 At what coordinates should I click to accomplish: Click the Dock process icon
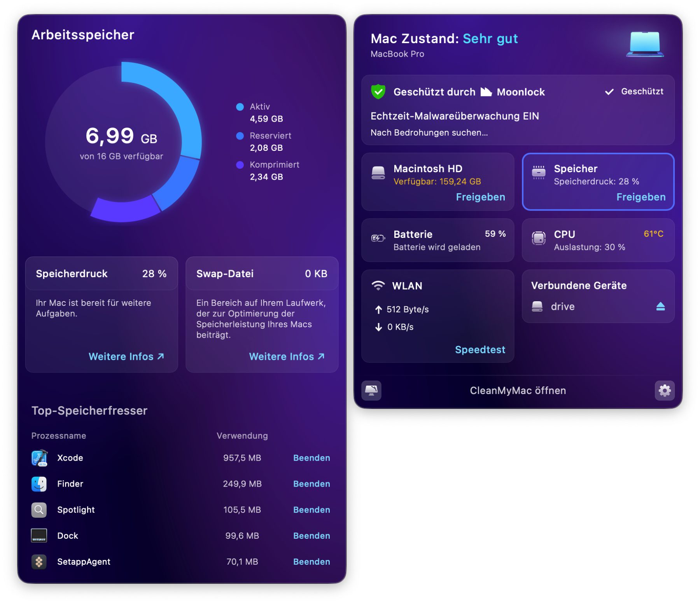coord(39,536)
